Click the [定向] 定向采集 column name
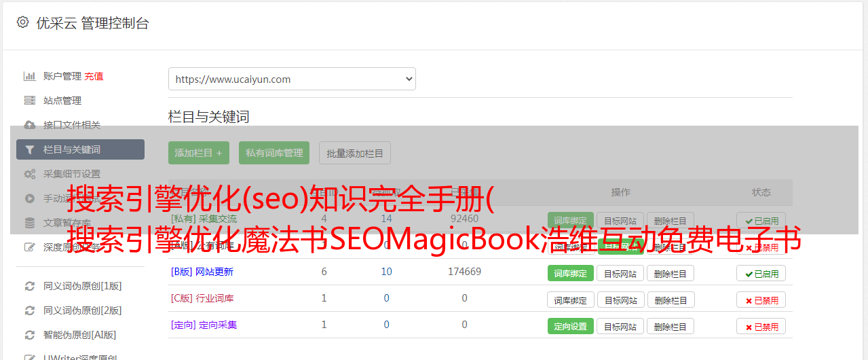Screen dimensions: 868x360 [x=204, y=325]
